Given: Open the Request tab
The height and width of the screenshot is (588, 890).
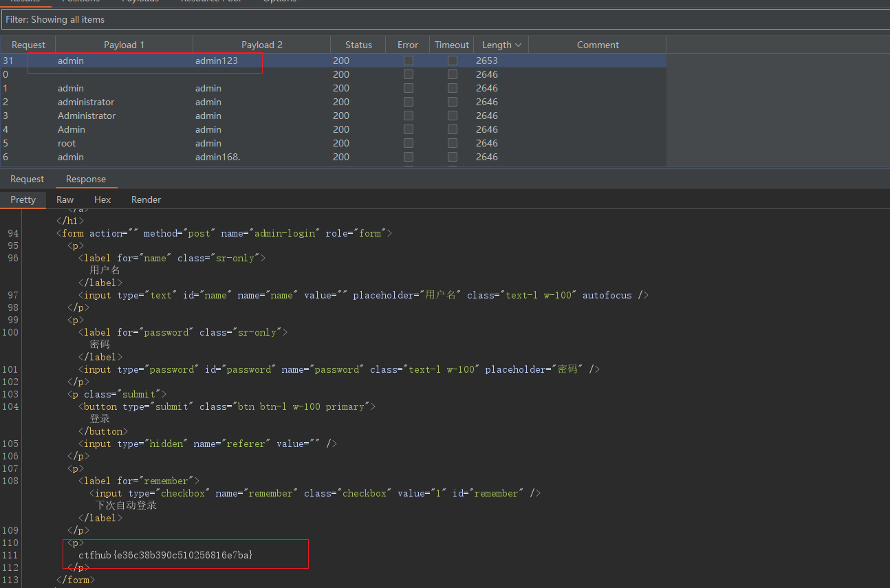Looking at the screenshot, I should [x=28, y=179].
